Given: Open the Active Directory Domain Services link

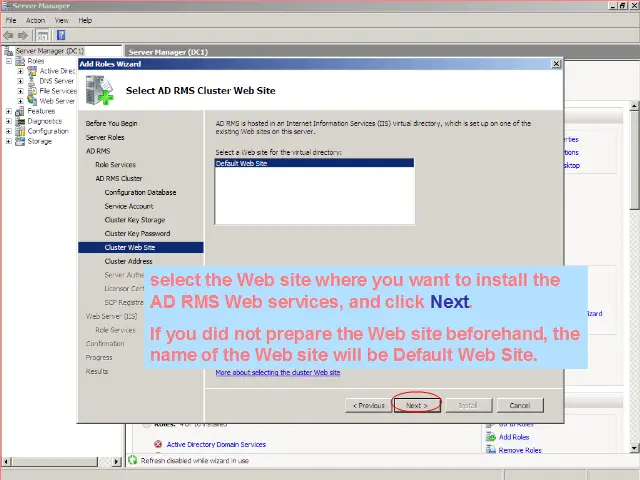Looking at the screenshot, I should (216, 444).
